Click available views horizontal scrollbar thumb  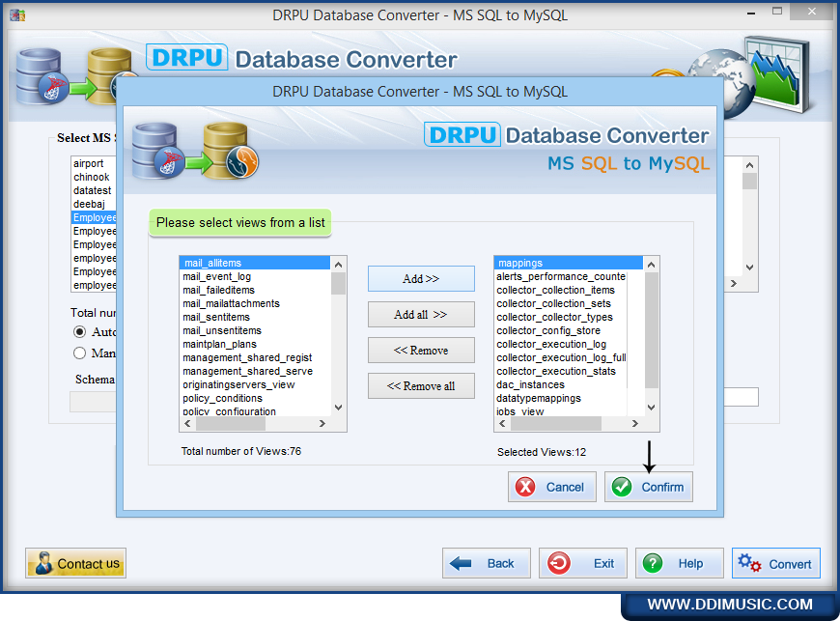coord(231,423)
